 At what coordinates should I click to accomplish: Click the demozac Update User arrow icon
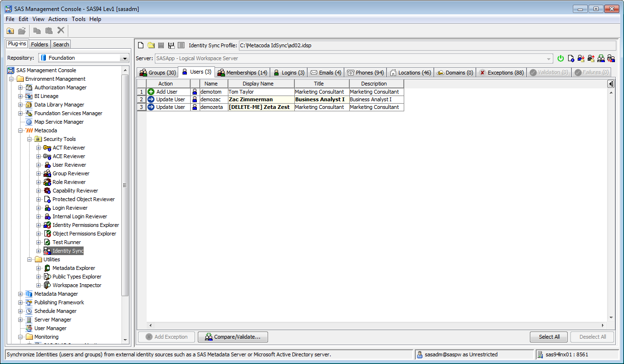[151, 99]
